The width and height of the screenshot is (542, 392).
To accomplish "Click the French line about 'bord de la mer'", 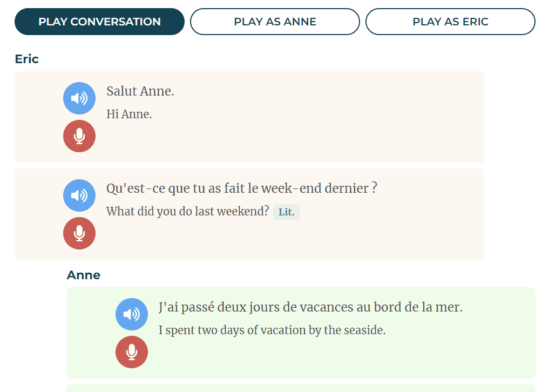I will [x=310, y=307].
